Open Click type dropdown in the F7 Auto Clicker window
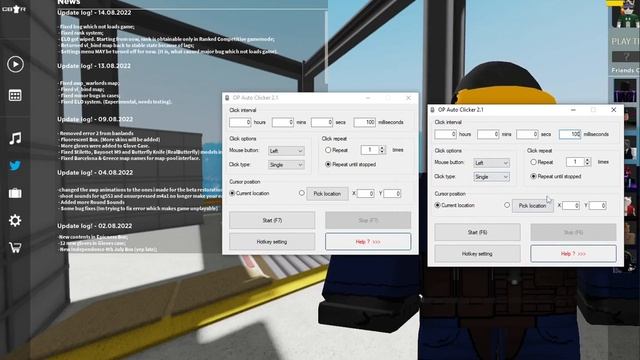Image resolution: width=640 pixels, height=360 pixels. (x=286, y=165)
